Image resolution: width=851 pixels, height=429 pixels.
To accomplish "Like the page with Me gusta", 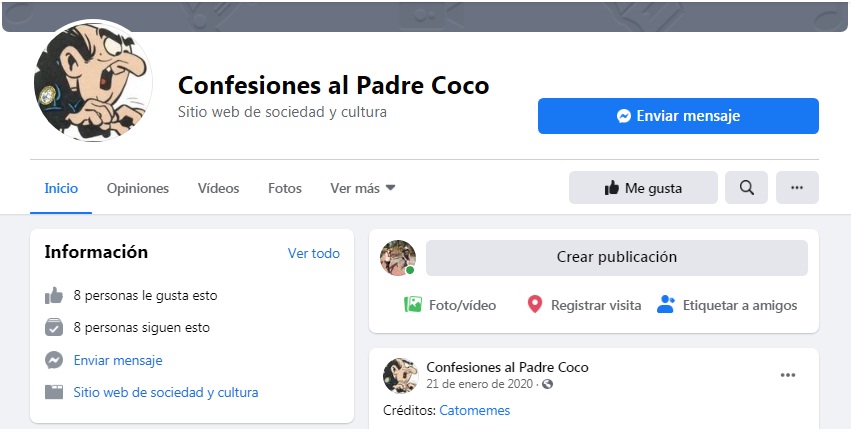I will (643, 188).
